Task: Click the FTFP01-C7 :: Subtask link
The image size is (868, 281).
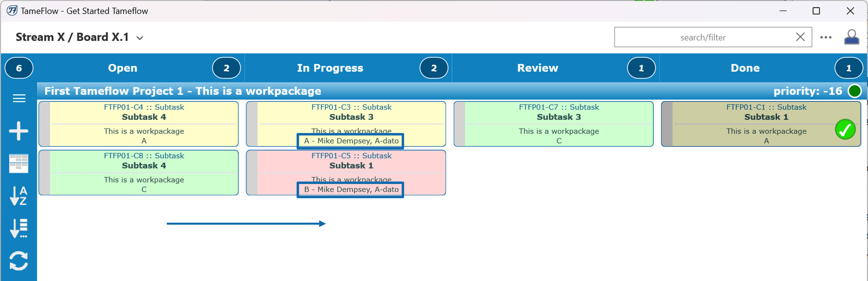Action: click(x=559, y=107)
